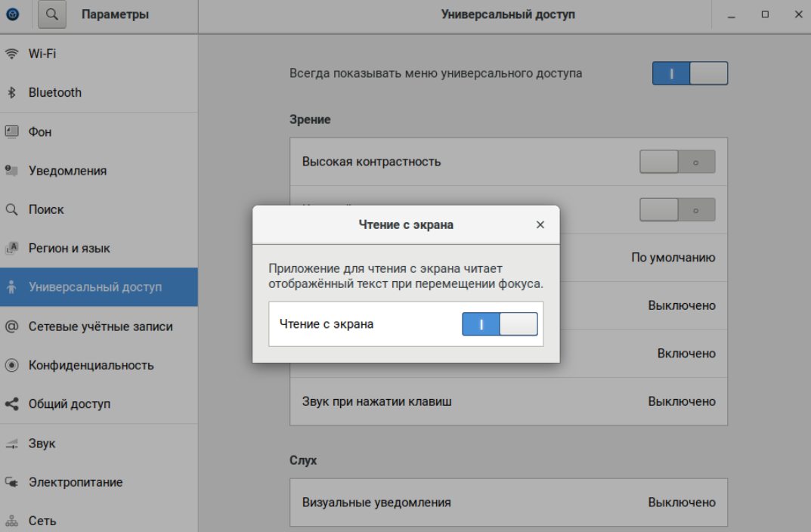
Task: Enable the Высокая контрастность switch
Action: pyautogui.click(x=677, y=162)
